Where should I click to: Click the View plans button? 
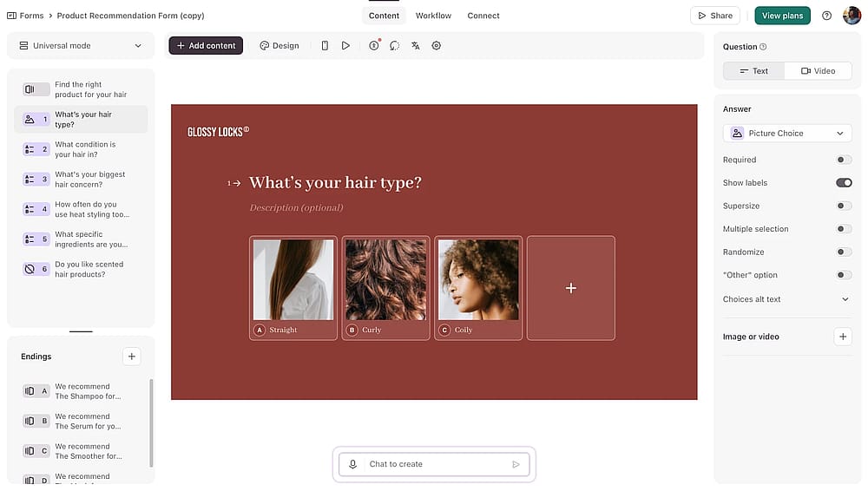coord(782,16)
